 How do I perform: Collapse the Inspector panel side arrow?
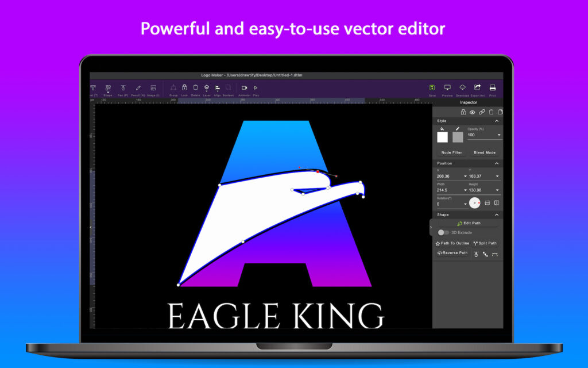(431, 227)
